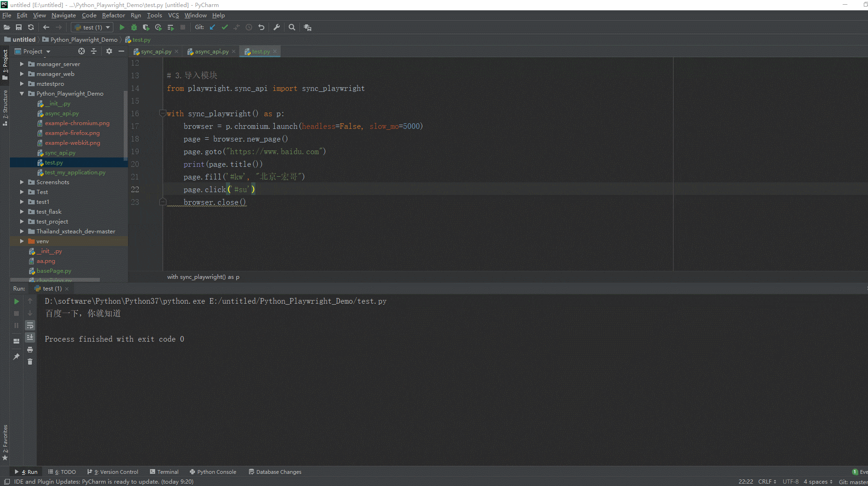Toggle pin tab in the Run panel

coord(16,357)
